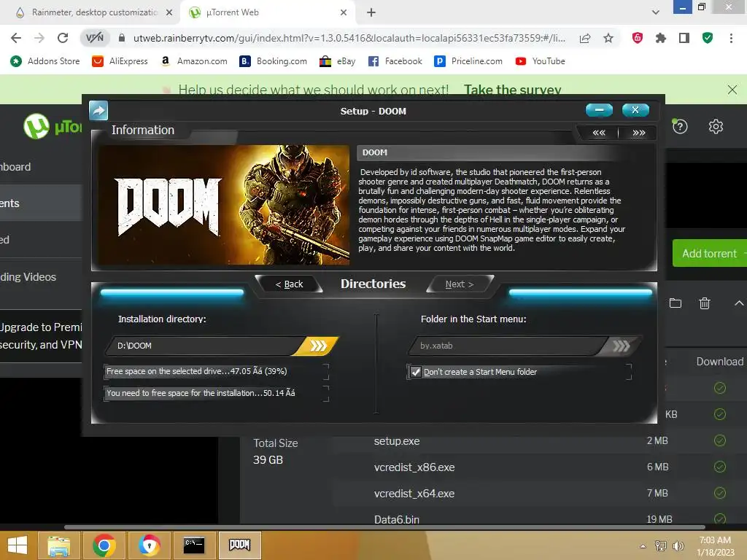Open the red shield extension icon
This screenshot has width=747, height=560.
tap(638, 38)
